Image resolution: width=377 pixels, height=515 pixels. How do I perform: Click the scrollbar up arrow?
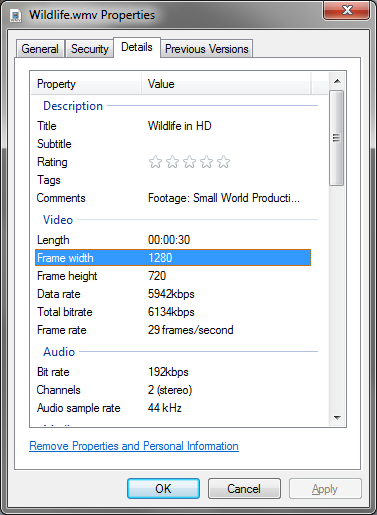tap(337, 81)
